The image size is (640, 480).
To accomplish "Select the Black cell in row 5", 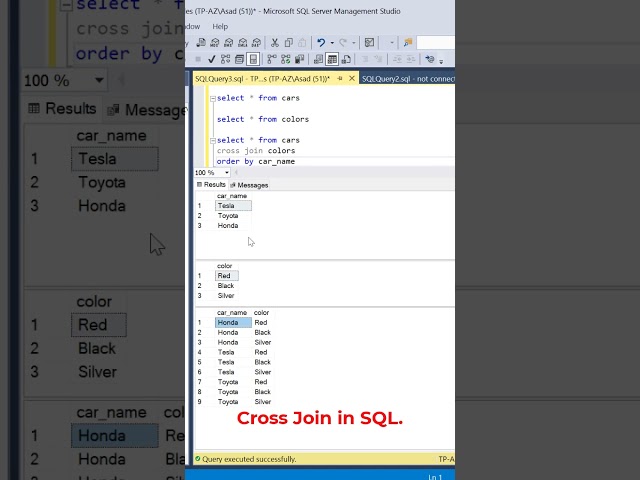I will (262, 362).
